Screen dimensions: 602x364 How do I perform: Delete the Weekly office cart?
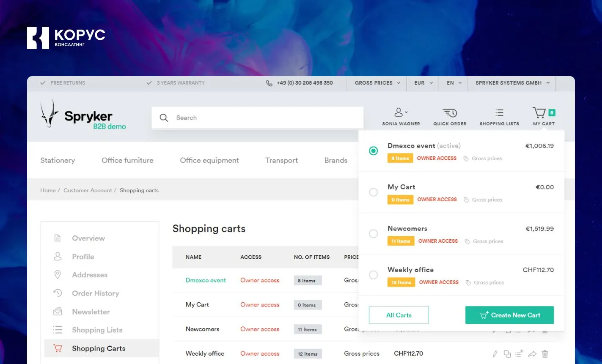[545, 354]
